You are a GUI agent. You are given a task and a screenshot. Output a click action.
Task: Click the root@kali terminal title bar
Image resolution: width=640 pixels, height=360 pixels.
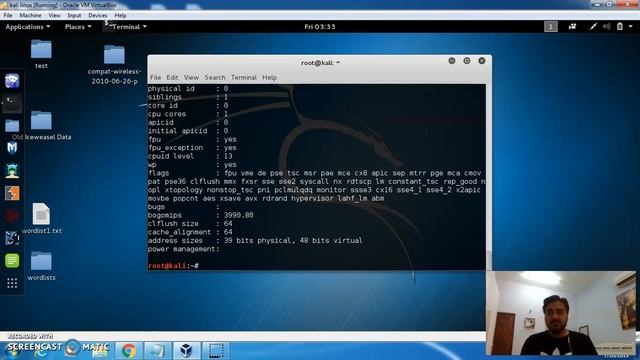pyautogui.click(x=320, y=62)
